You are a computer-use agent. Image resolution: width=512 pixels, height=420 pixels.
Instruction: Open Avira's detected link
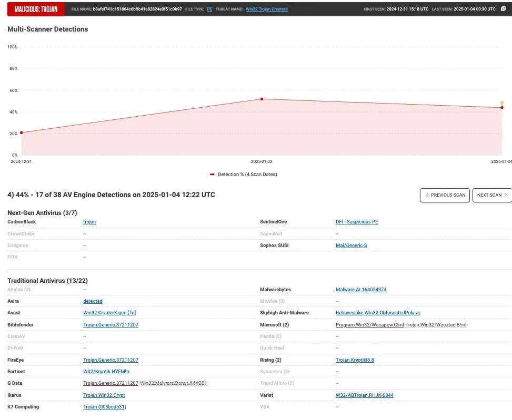(93, 301)
